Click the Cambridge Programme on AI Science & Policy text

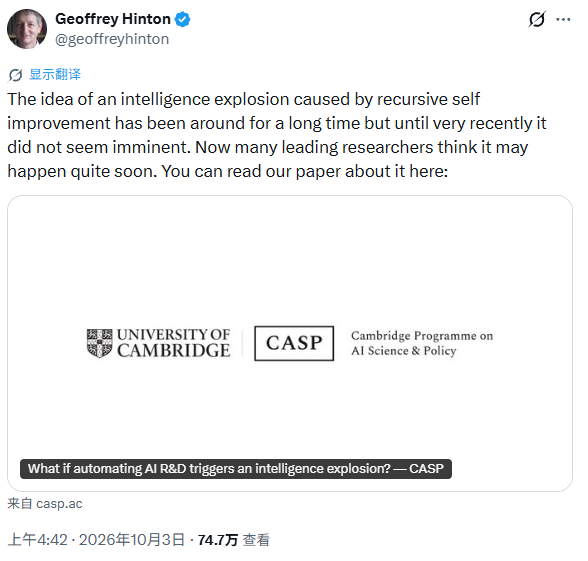click(x=422, y=343)
